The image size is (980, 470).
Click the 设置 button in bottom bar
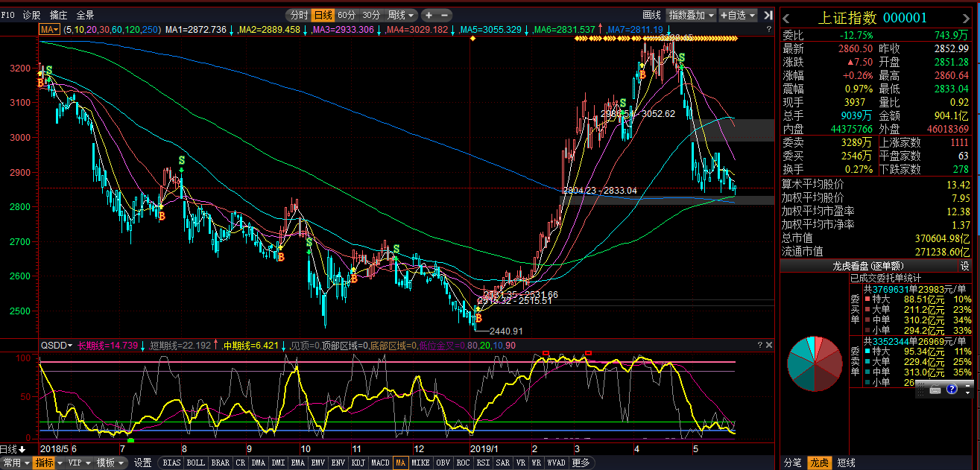tap(142, 463)
